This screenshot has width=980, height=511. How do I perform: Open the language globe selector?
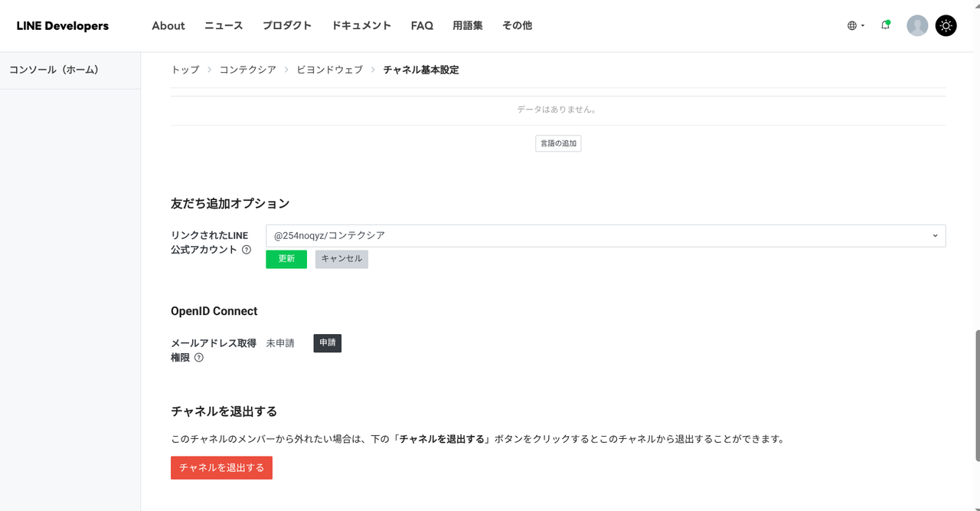[855, 25]
